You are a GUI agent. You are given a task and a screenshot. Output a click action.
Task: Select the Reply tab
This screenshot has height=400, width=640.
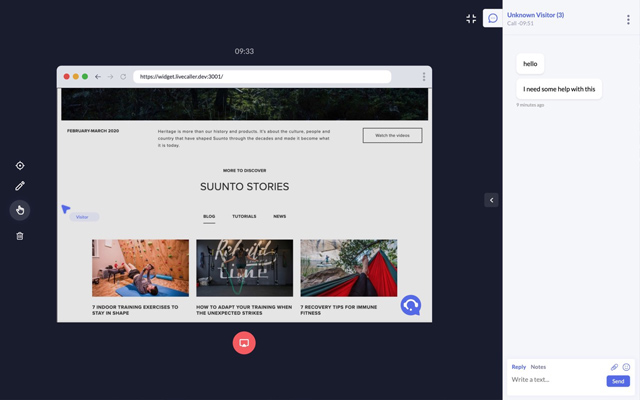pos(519,367)
